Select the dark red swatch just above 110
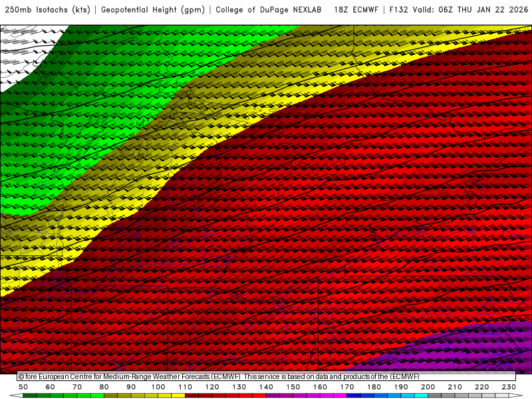532x399 pixels. [x=192, y=395]
